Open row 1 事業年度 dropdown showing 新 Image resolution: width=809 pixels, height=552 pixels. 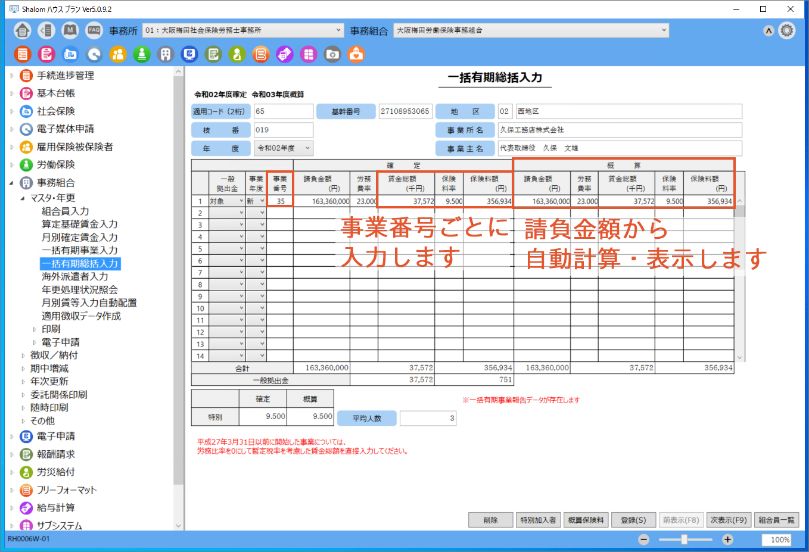256,201
